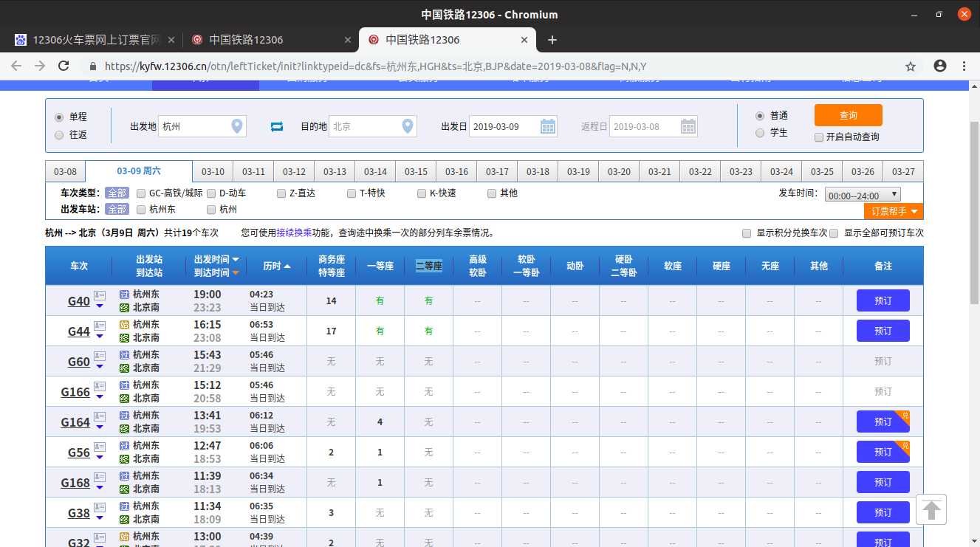
Task: Bookmark page with star icon
Action: coord(911,66)
